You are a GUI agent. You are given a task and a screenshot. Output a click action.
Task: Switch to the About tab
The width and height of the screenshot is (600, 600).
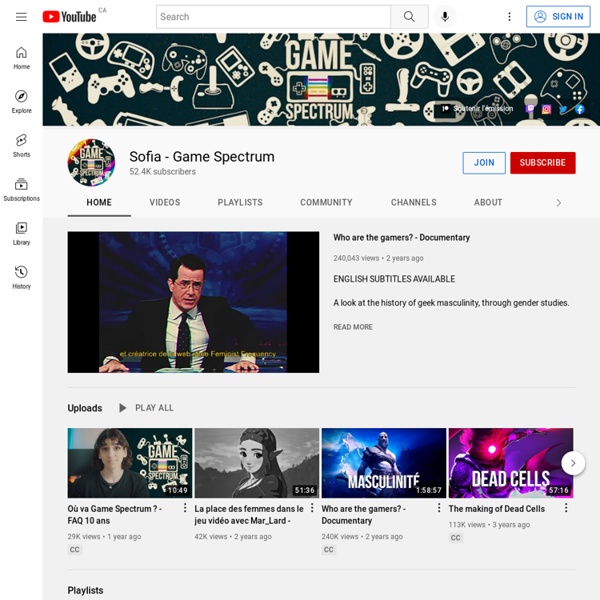pyautogui.click(x=488, y=202)
